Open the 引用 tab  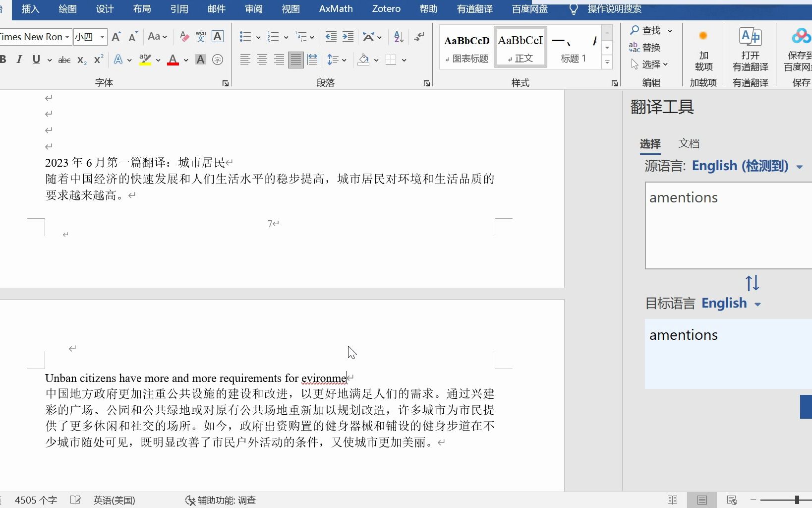click(x=179, y=9)
